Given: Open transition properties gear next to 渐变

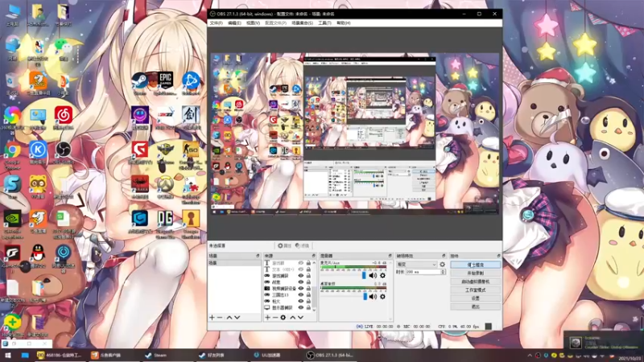Looking at the screenshot, I should tap(442, 265).
